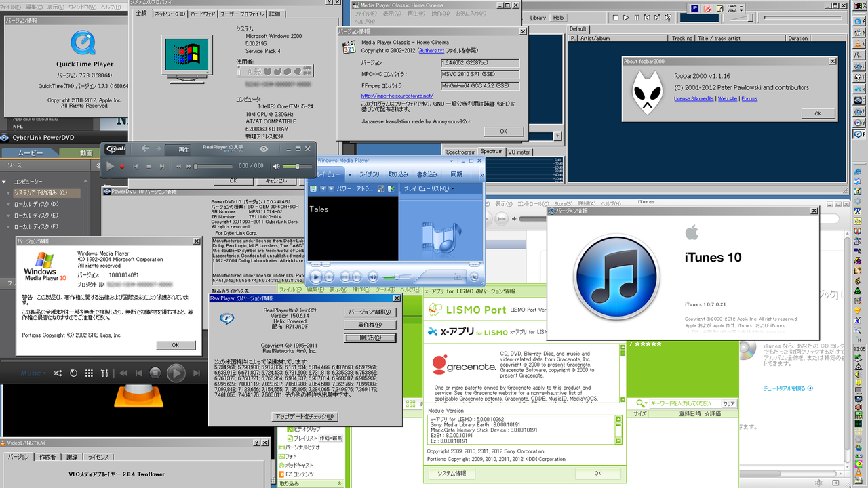
Task: Click OK in the x-アプリ for LISMO dialog
Action: 597,474
